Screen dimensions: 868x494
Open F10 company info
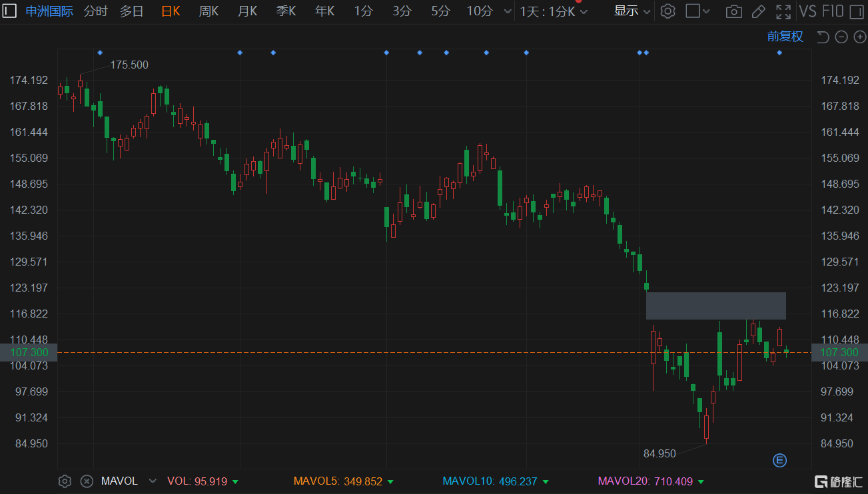coord(833,11)
